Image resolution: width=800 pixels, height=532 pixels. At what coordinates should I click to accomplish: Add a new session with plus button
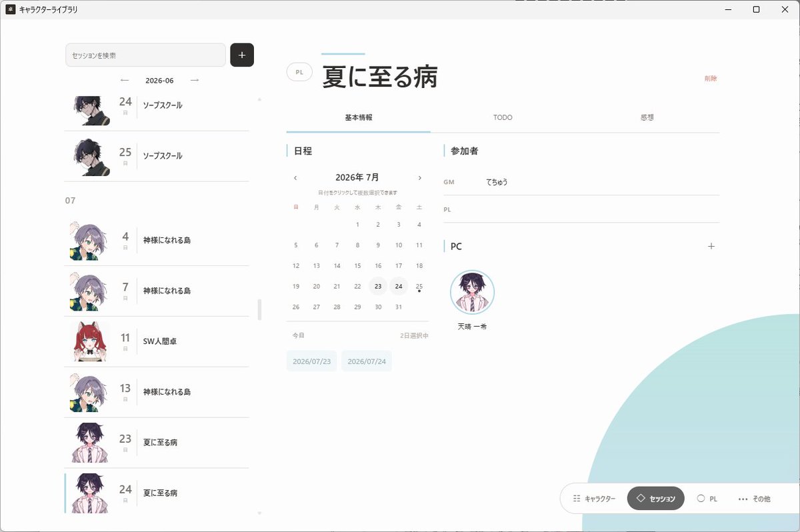(242, 55)
